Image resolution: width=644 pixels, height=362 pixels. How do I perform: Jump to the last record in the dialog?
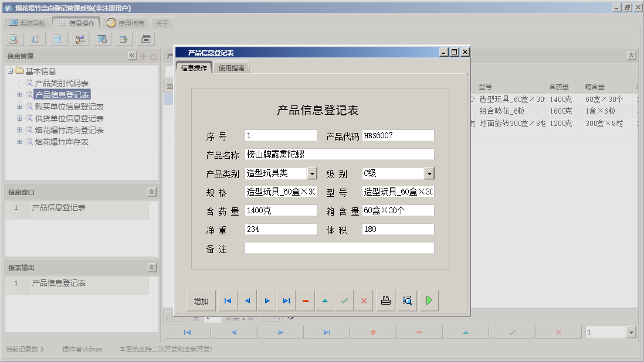click(286, 300)
